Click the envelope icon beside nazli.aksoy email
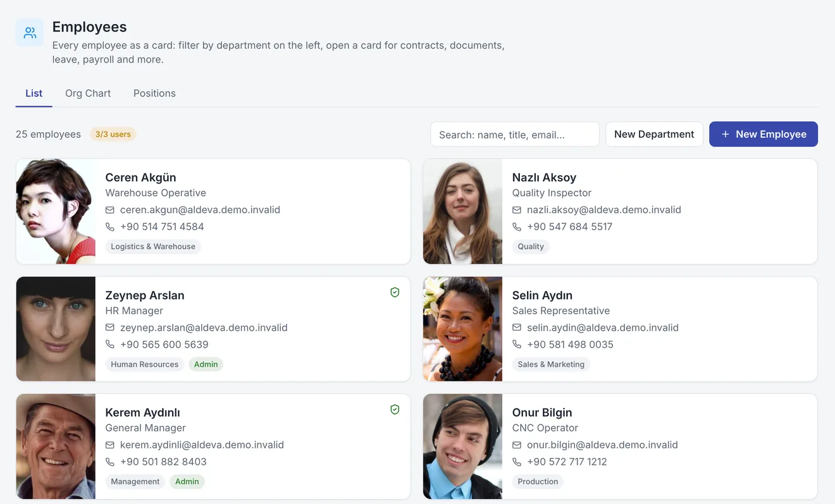Screen dimensions: 835x504 [517, 210]
